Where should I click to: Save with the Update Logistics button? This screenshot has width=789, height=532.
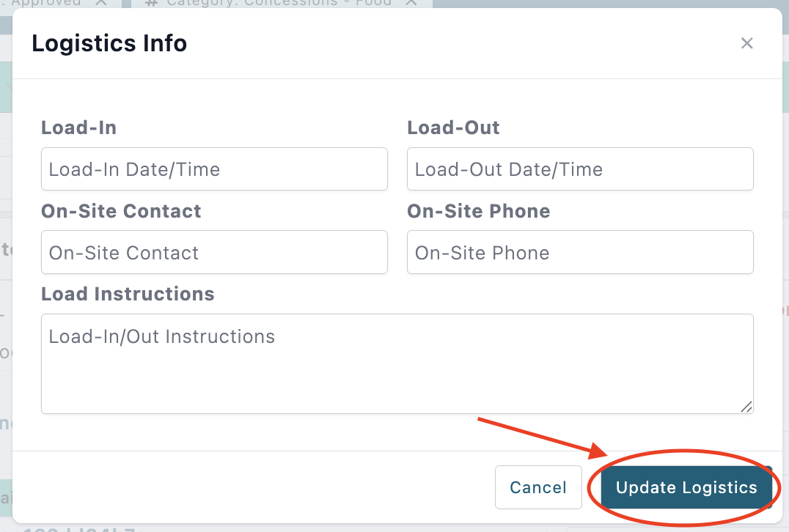[x=686, y=487]
